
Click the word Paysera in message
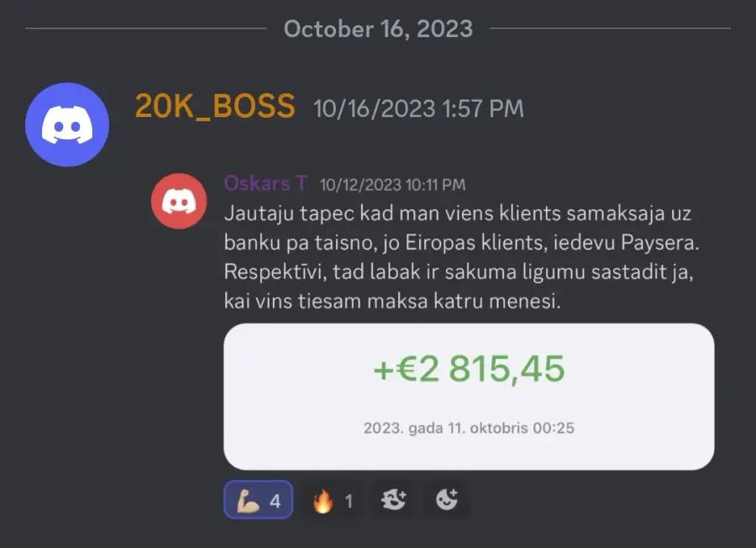point(659,243)
